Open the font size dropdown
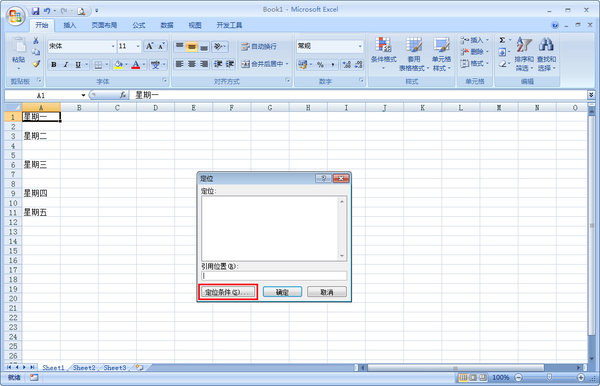 (138, 46)
